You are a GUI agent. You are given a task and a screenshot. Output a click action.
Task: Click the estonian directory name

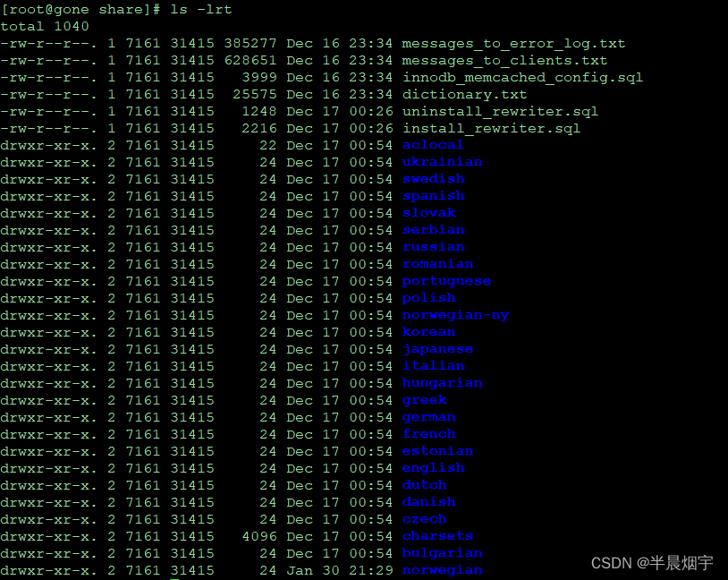point(438,451)
